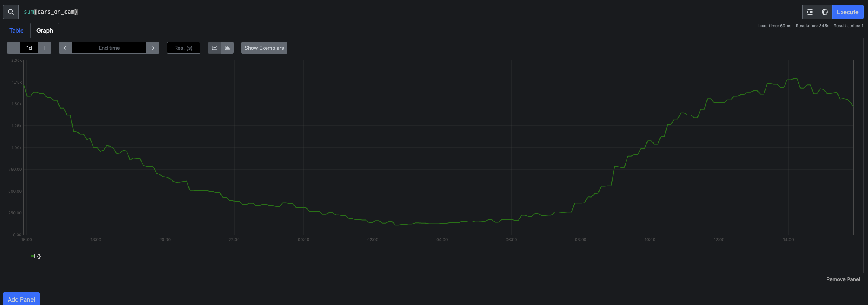Increase the time range with the plus button
The height and width of the screenshot is (305, 868).
coord(45,48)
